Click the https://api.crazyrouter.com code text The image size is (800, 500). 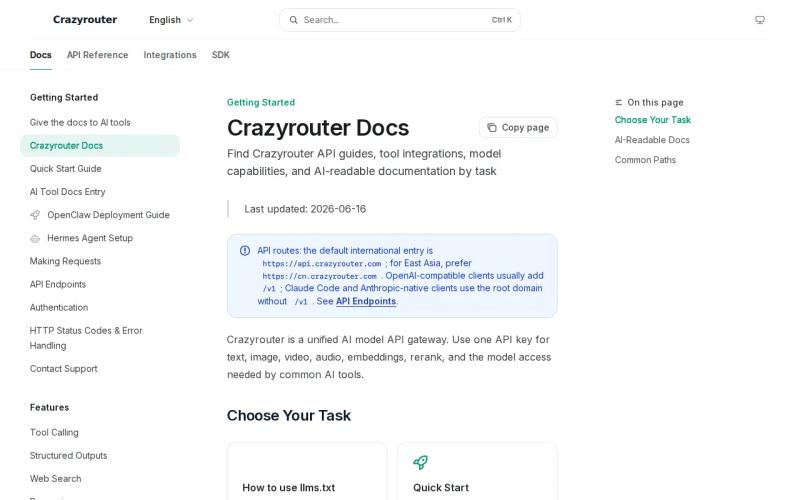321,264
